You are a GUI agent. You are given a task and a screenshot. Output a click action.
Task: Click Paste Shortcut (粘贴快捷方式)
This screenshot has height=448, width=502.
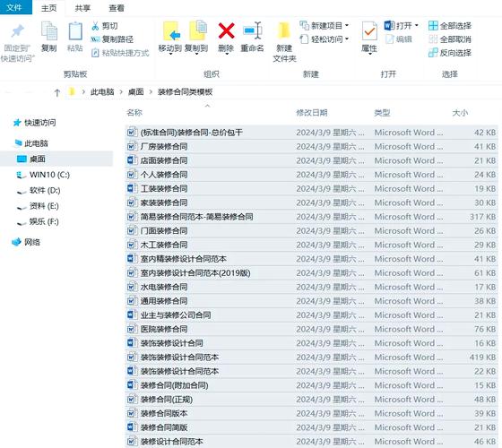point(120,53)
